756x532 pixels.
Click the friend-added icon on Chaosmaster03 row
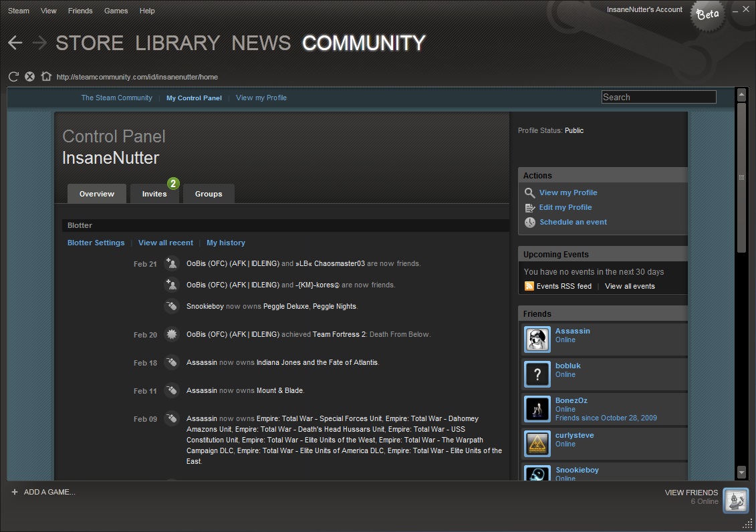(x=171, y=263)
